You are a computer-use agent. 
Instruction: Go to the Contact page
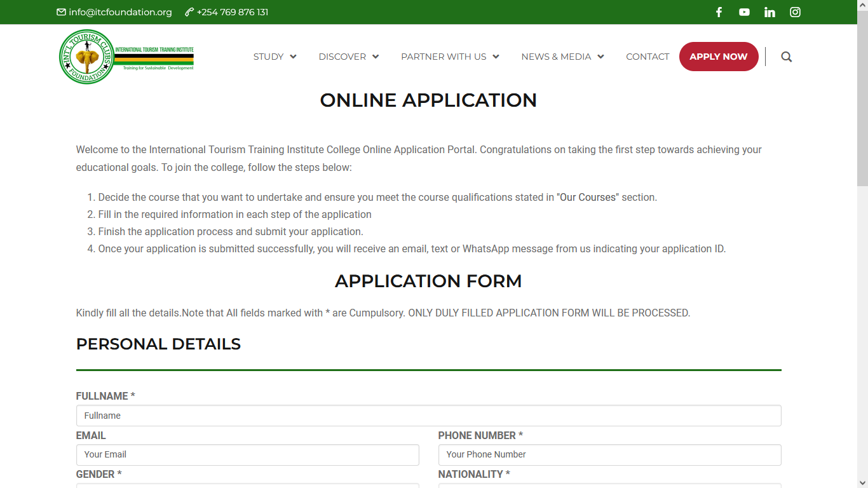pyautogui.click(x=648, y=57)
